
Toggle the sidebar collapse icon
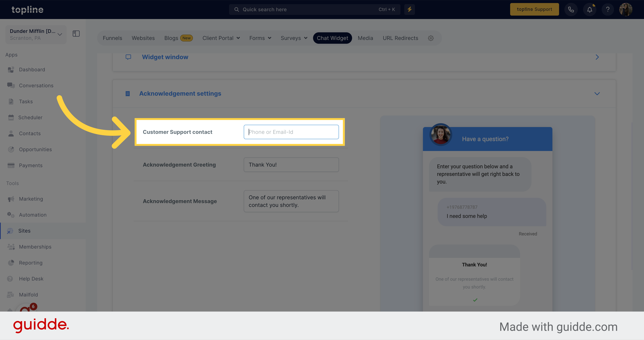click(76, 34)
